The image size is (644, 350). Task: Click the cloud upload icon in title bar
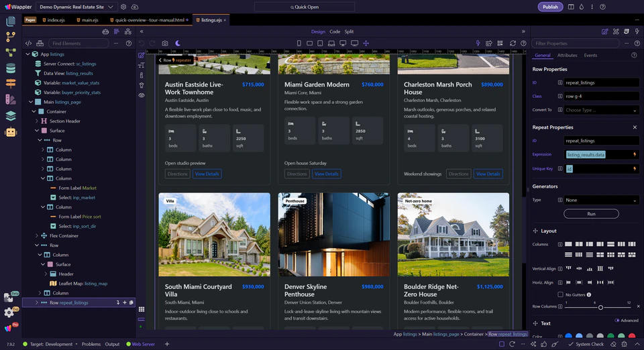[135, 7]
